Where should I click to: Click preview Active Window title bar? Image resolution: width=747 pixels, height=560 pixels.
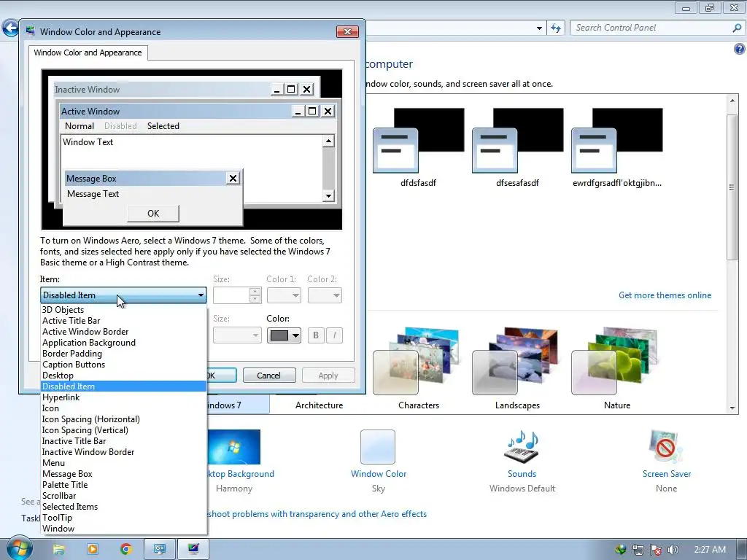pos(174,112)
